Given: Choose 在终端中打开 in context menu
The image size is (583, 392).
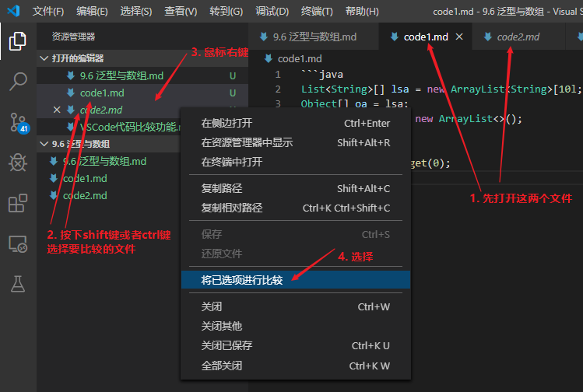Looking at the screenshot, I should [x=296, y=162].
